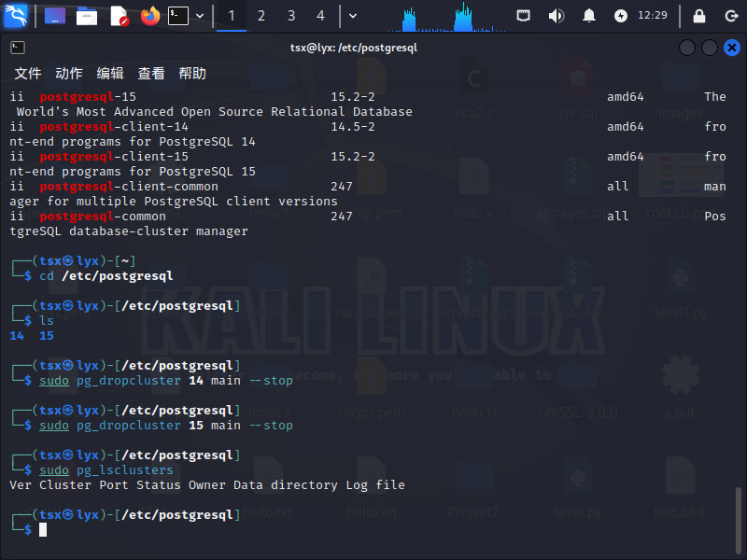Open the volume speaker tray icon
Image resolution: width=747 pixels, height=560 pixels.
point(556,16)
